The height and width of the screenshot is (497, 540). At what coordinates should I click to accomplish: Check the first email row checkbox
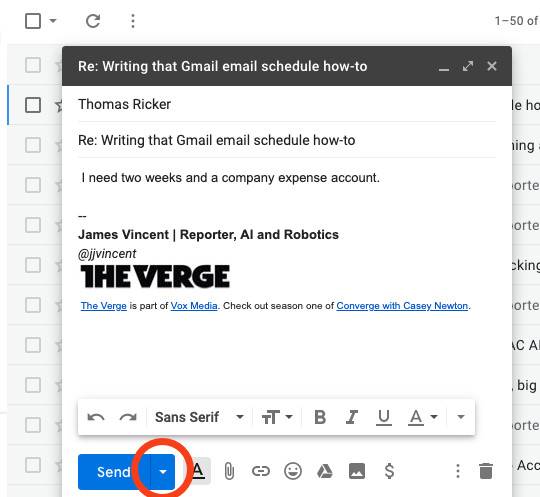click(33, 65)
